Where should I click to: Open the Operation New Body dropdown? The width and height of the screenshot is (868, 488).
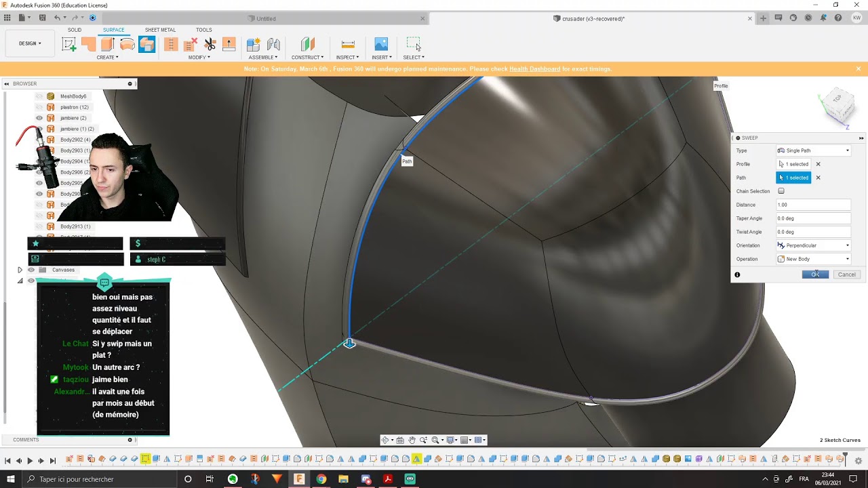pos(813,259)
